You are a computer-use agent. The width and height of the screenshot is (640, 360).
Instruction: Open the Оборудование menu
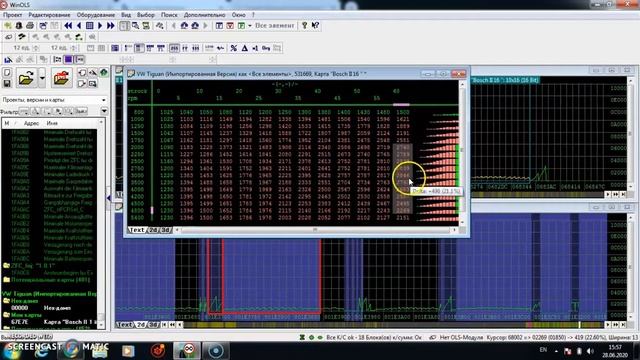click(x=96, y=15)
